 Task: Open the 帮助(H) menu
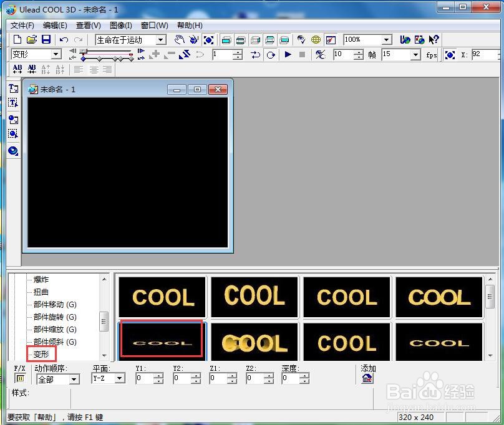coord(190,26)
